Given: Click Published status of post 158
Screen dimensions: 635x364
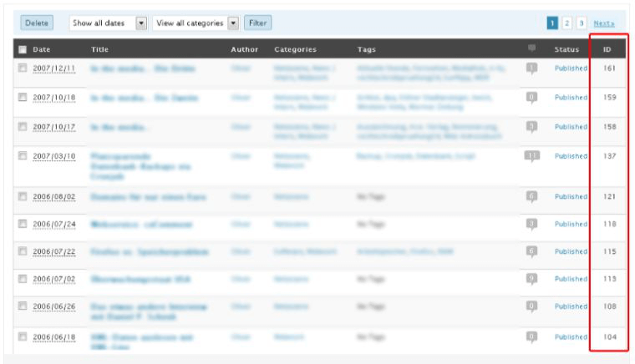Looking at the screenshot, I should click(x=571, y=127).
